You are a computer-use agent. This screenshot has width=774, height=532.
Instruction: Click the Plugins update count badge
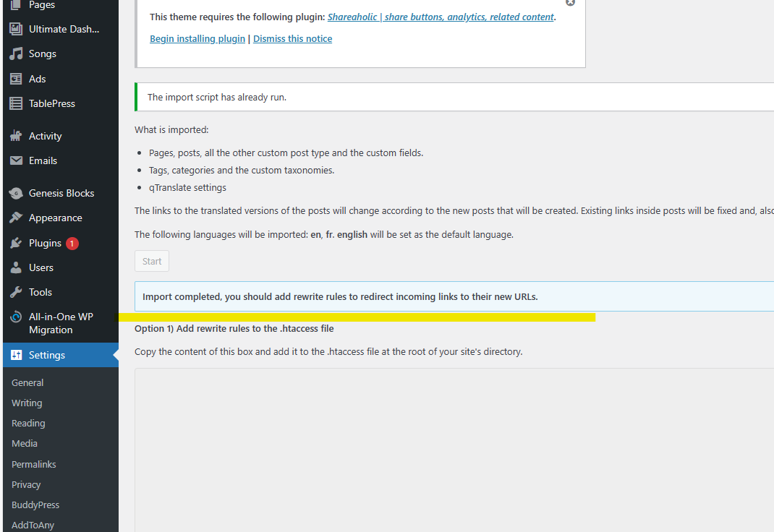pyautogui.click(x=72, y=244)
